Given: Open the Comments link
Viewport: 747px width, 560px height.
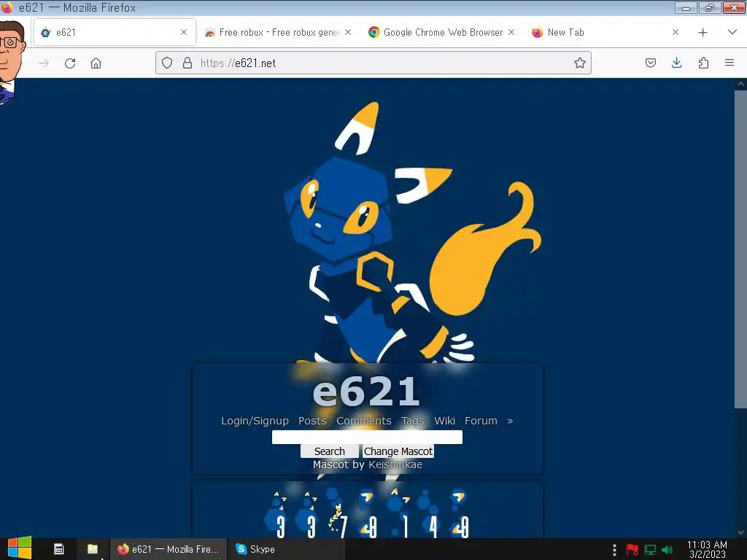Looking at the screenshot, I should [364, 421].
